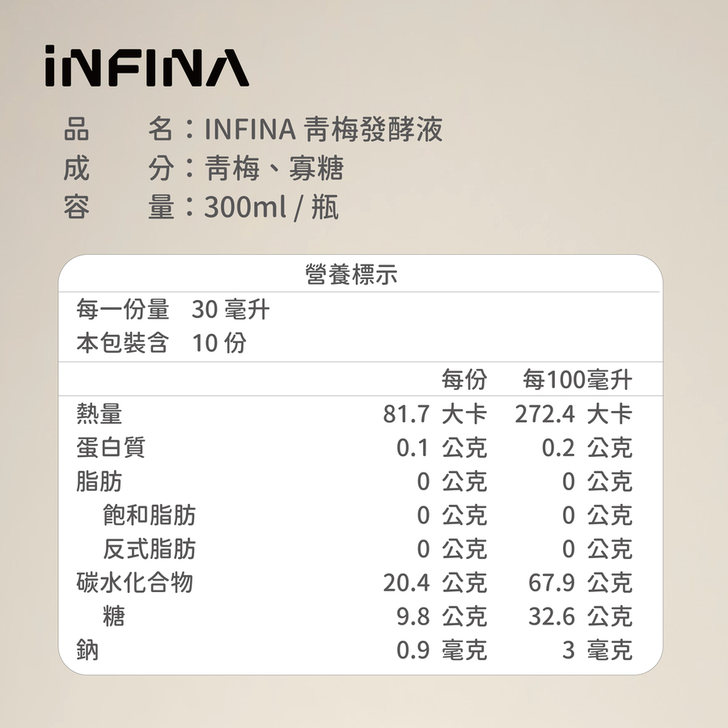728x728 pixels.
Task: Click the 蛋白質 row label
Action: [111, 447]
